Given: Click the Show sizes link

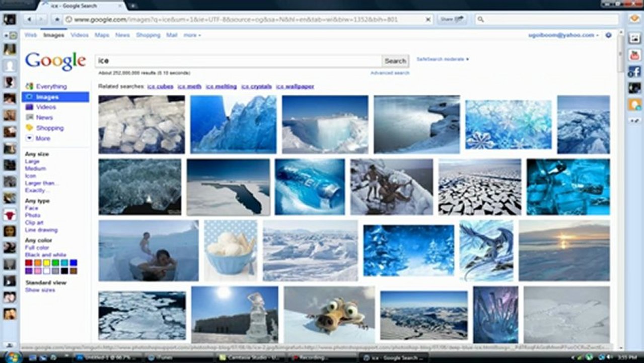Looking at the screenshot, I should pyautogui.click(x=40, y=290).
